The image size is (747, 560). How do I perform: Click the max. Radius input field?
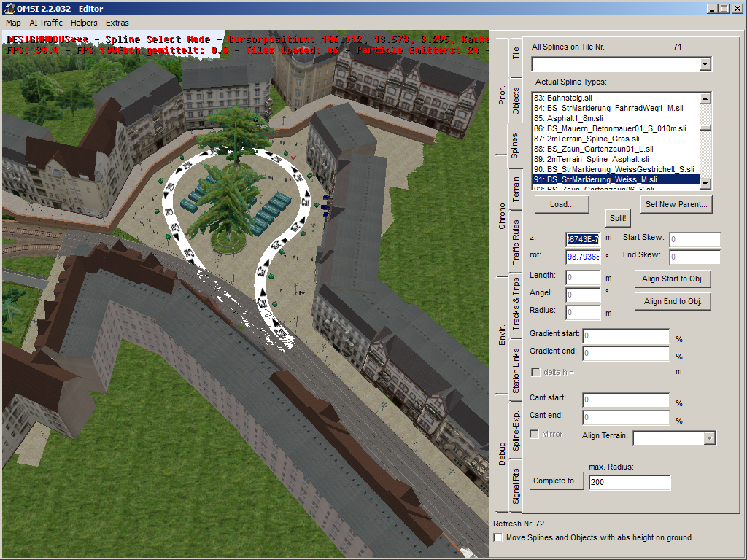point(629,483)
